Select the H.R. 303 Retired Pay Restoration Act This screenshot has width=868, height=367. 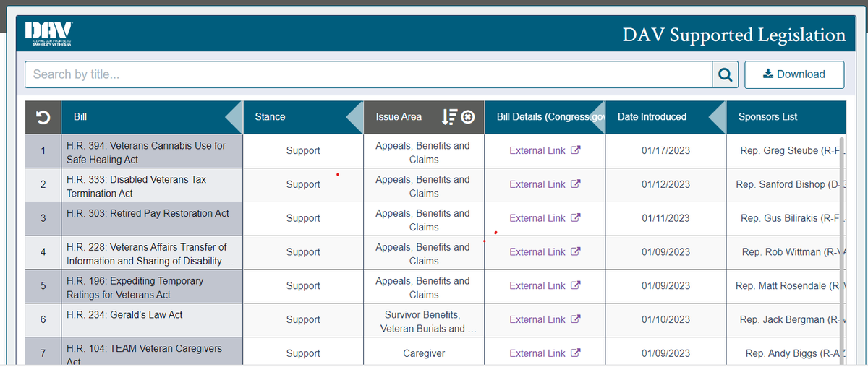(x=152, y=219)
